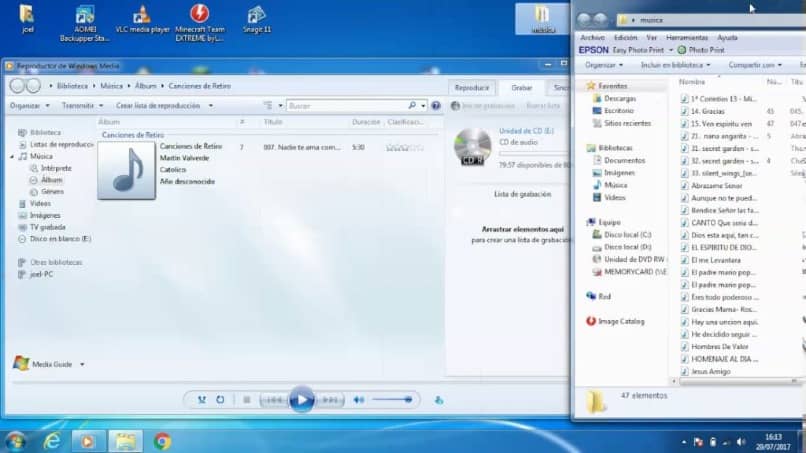Open AOMEI Backupper desktop shortcut
Image resolution: width=806 pixels, height=453 pixels.
point(85,23)
